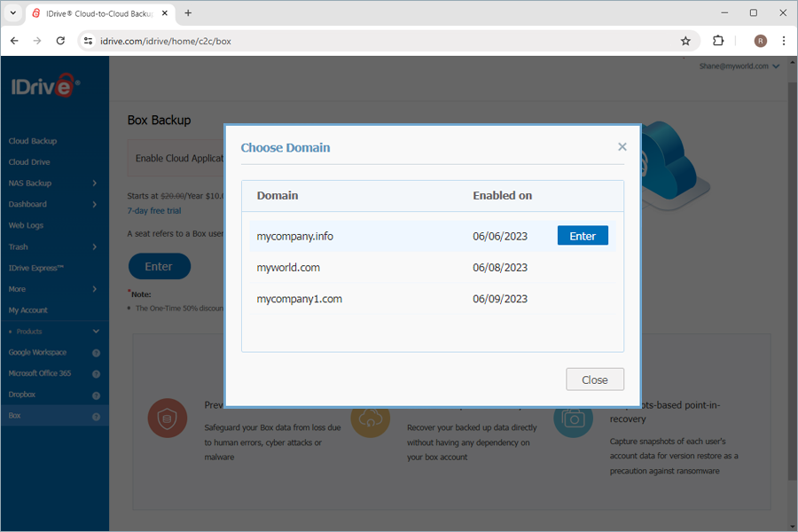
Task: Open the Shane@myworld.com account dropdown
Action: pos(739,66)
